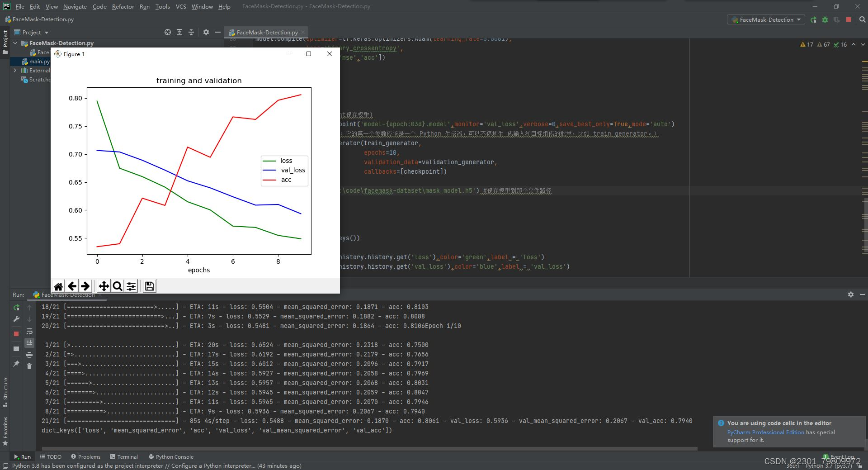This screenshot has height=470, width=868.
Task: Pin the Run tab with the pin icon
Action: point(16,364)
